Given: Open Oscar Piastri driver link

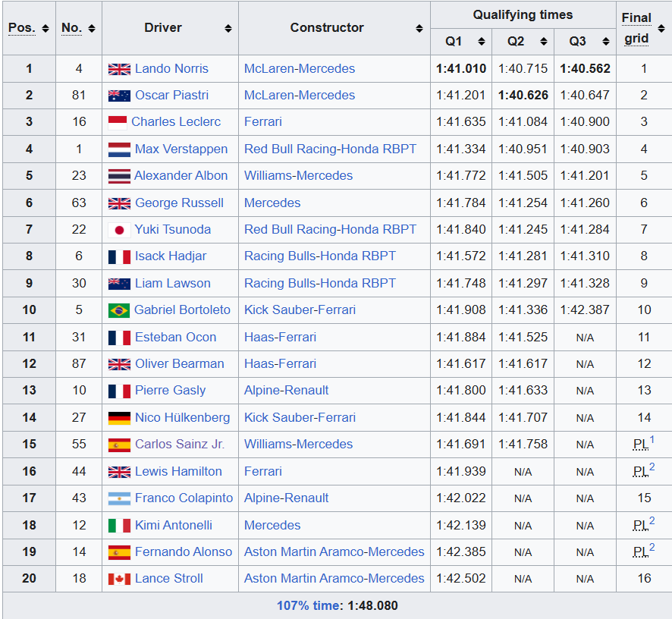Looking at the screenshot, I should [172, 95].
